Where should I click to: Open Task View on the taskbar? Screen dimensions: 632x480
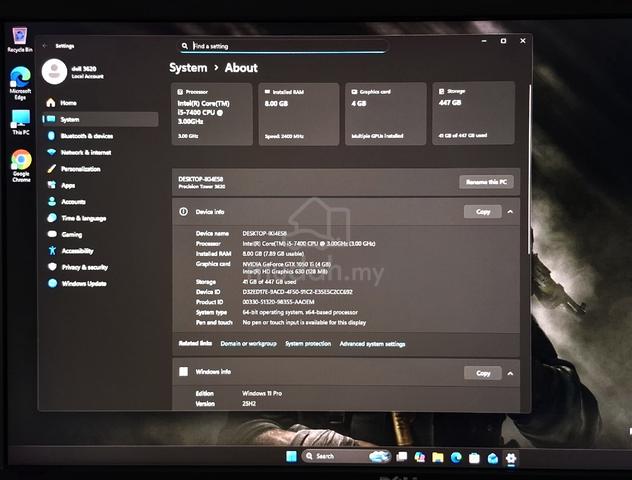coord(401,457)
